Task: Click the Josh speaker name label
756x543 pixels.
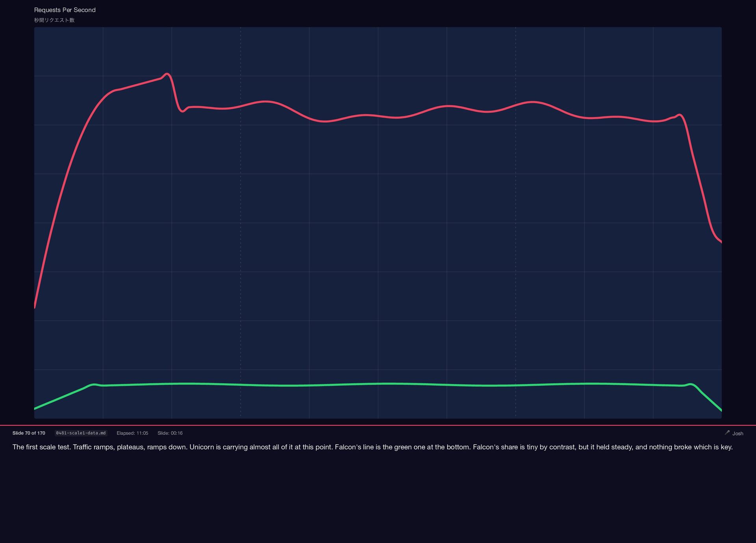Action: click(737, 433)
